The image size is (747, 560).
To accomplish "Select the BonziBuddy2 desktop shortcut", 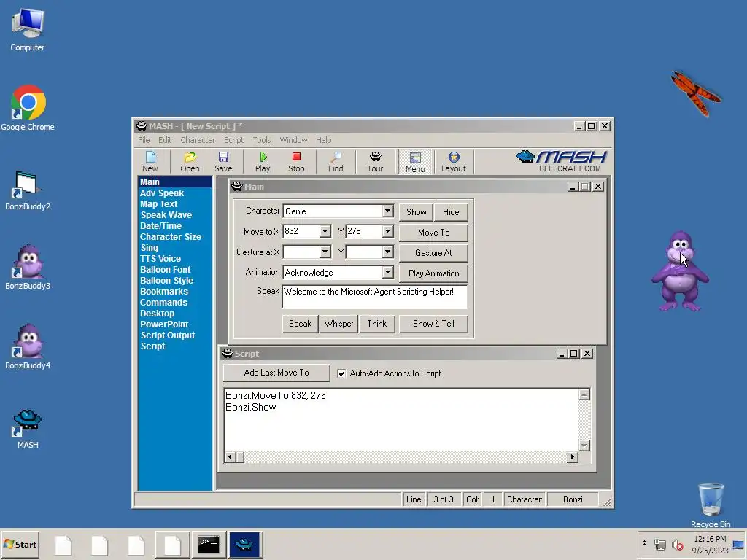I will [x=28, y=190].
